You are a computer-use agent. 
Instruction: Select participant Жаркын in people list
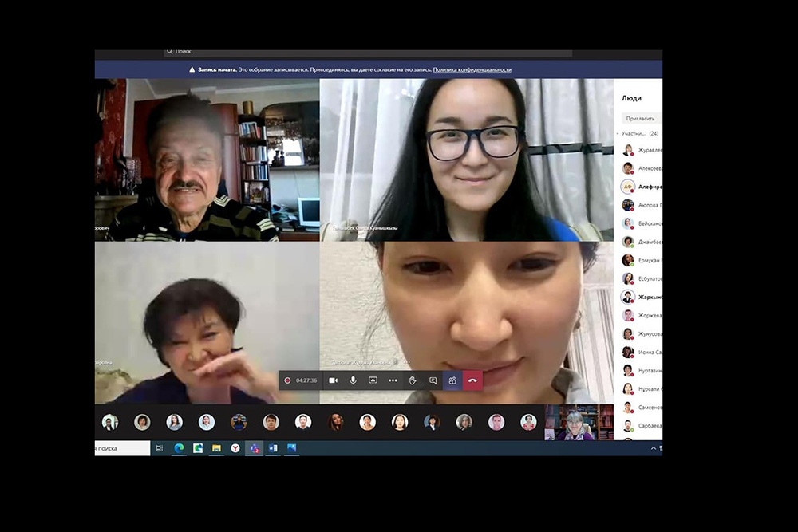point(642,297)
